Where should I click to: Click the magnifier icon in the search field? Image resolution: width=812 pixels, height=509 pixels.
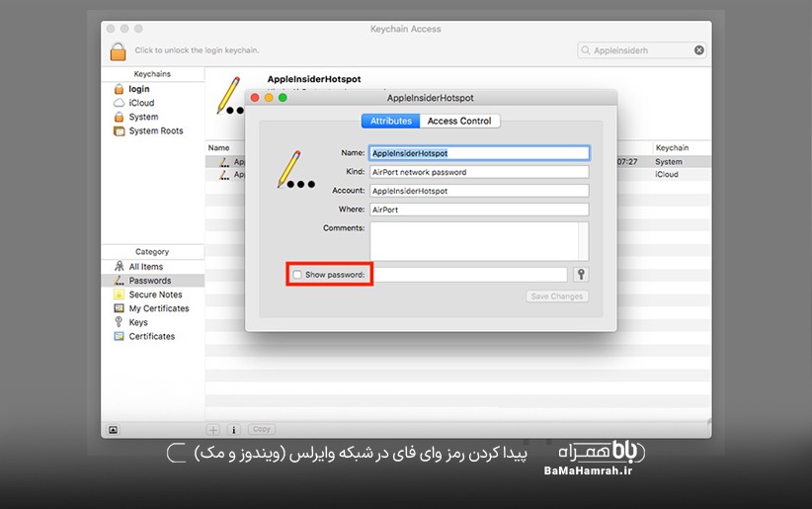click(585, 50)
